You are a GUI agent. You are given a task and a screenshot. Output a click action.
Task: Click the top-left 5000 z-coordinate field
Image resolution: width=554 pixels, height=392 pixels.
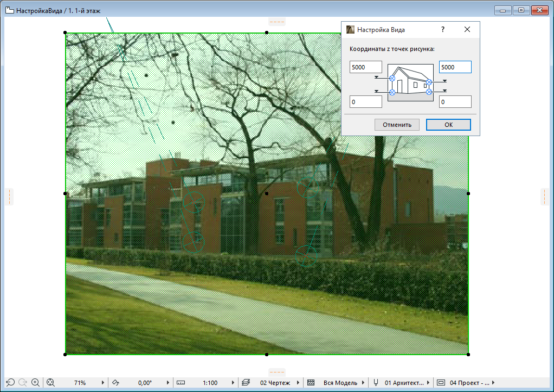tap(366, 67)
